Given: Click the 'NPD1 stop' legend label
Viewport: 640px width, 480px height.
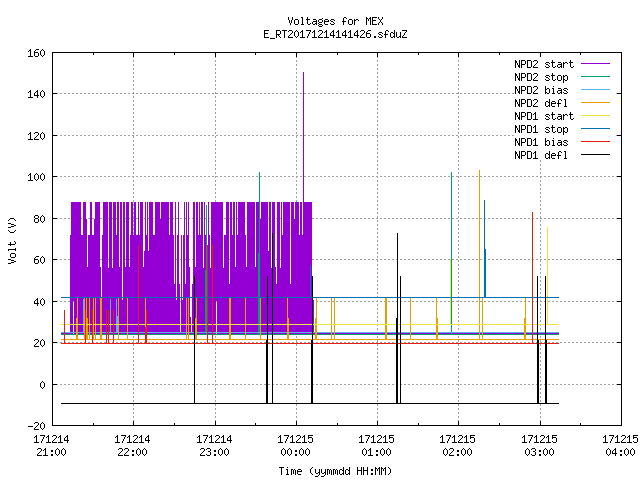Looking at the screenshot, I should pyautogui.click(x=541, y=129).
